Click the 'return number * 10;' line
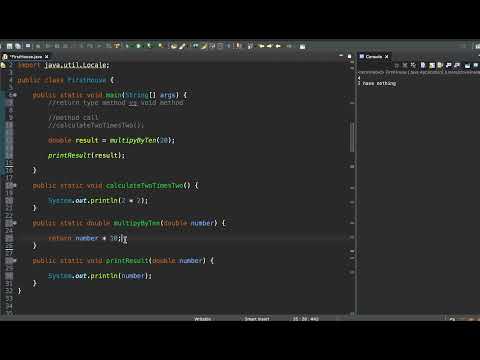Image resolution: width=480 pixels, height=360 pixels. (84, 238)
